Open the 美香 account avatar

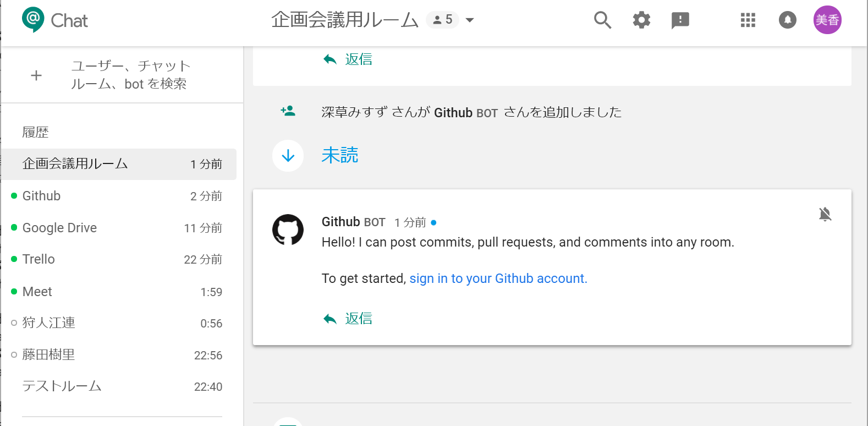[x=827, y=20]
